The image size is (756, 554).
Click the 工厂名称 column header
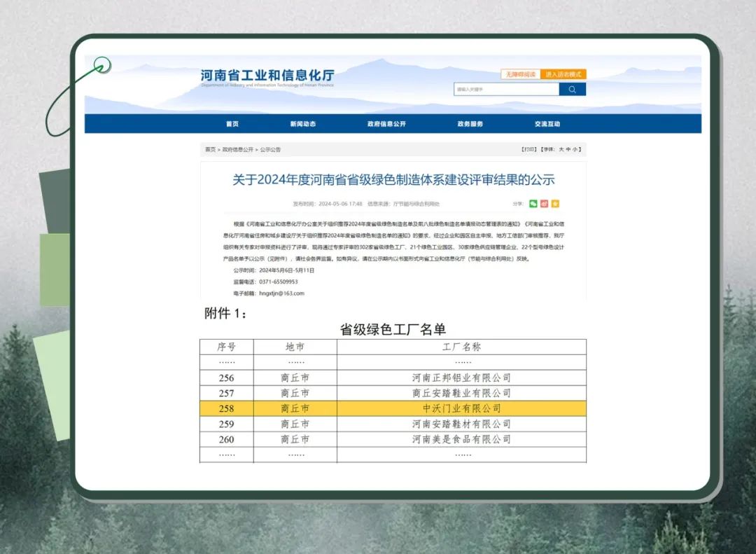461,347
